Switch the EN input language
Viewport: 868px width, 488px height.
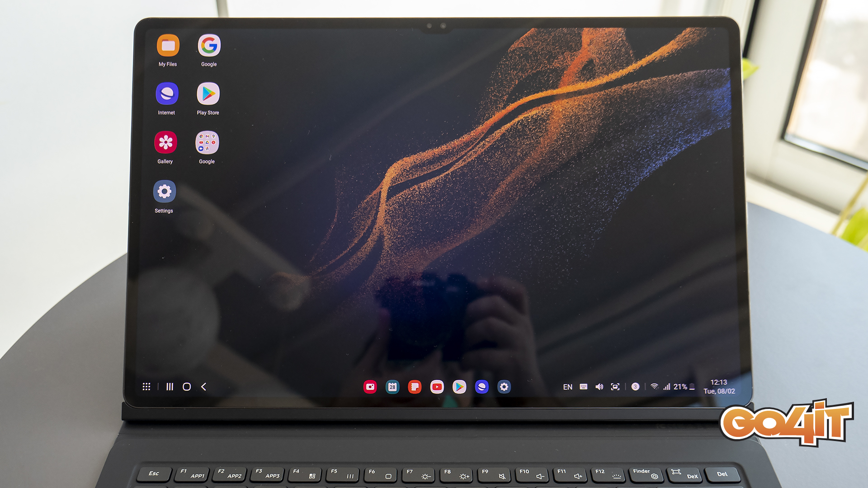[568, 387]
